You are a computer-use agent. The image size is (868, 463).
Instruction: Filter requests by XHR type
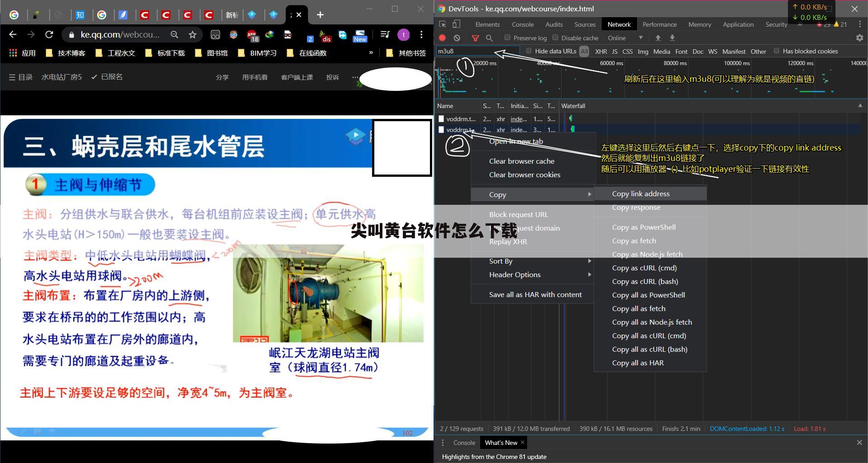[x=601, y=51]
